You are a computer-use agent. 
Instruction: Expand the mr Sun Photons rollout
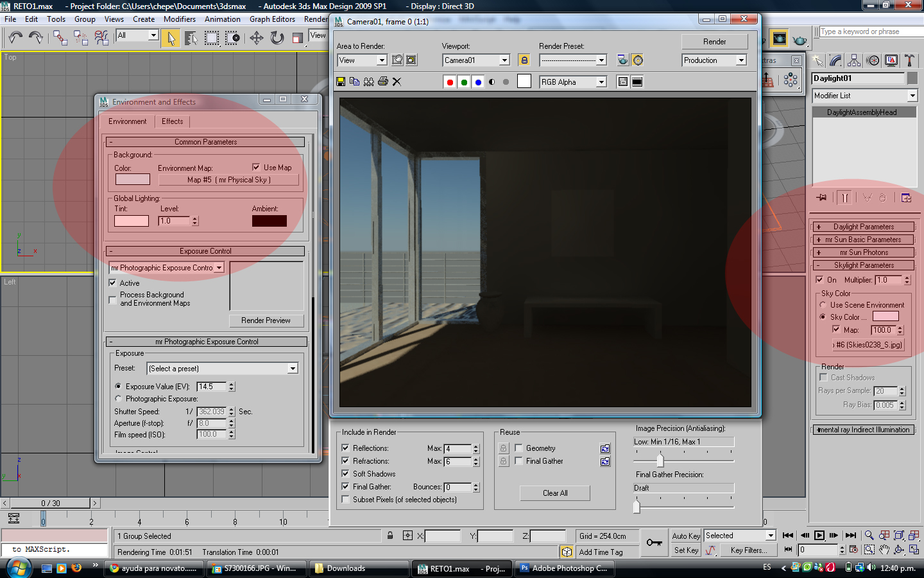coord(864,252)
